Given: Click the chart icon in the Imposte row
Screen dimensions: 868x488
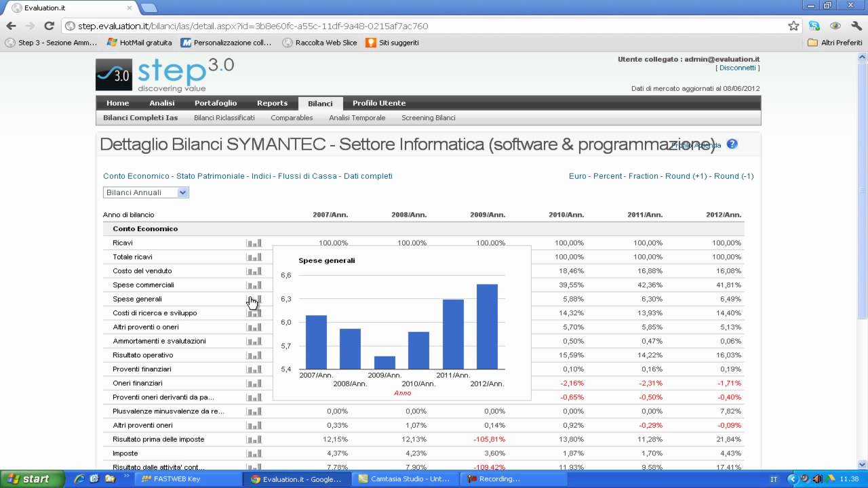Looking at the screenshot, I should point(254,453).
